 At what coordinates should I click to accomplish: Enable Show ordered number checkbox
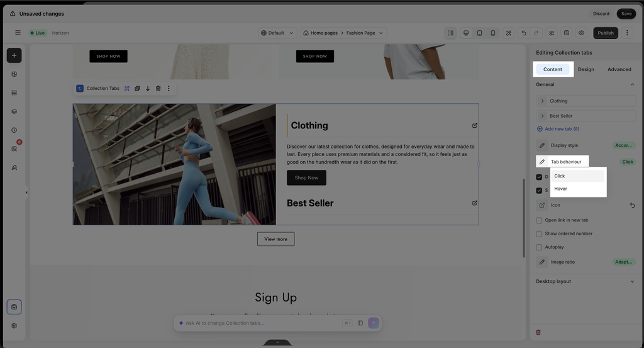point(539,233)
